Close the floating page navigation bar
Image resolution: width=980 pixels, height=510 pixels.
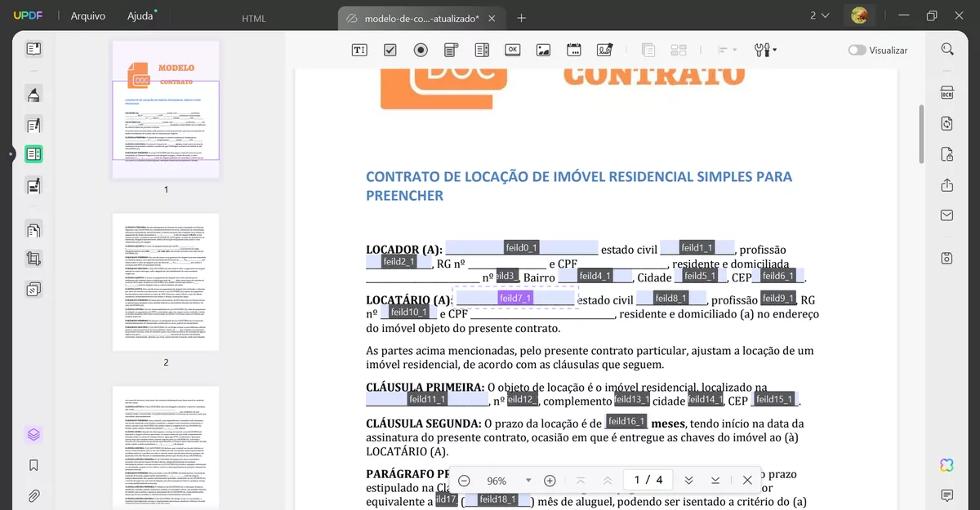click(x=747, y=481)
